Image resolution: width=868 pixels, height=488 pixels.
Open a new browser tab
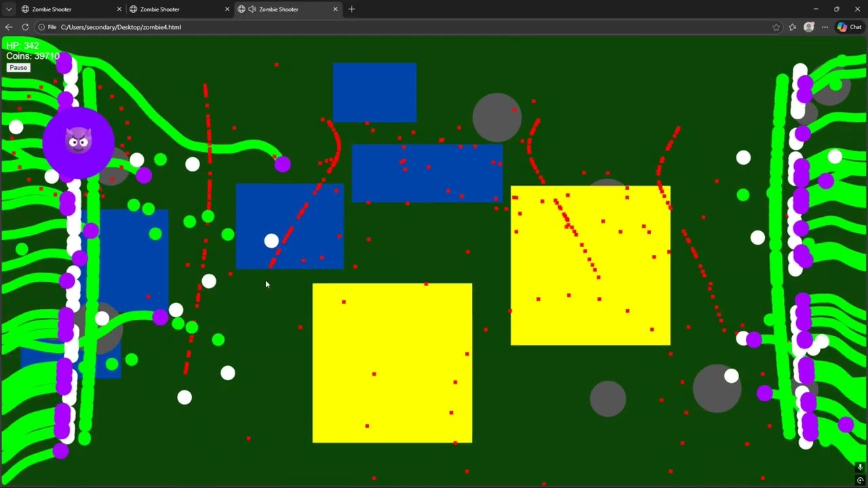(x=351, y=9)
